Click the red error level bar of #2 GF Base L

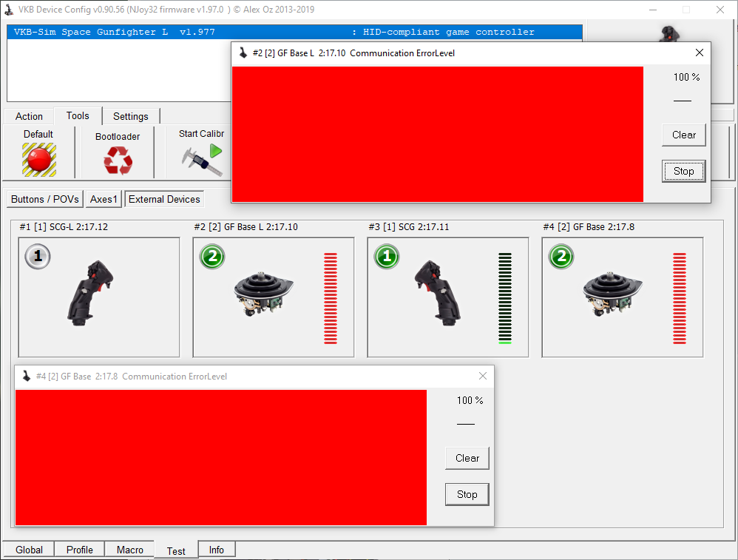coord(331,299)
